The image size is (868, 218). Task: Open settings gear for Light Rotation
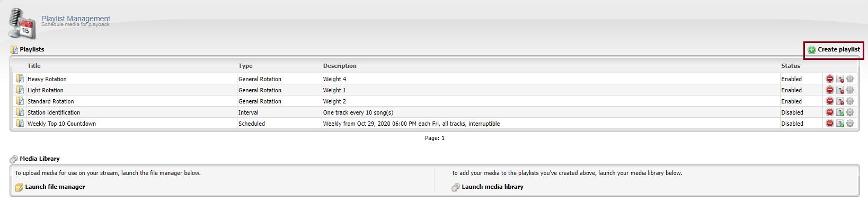(x=850, y=90)
